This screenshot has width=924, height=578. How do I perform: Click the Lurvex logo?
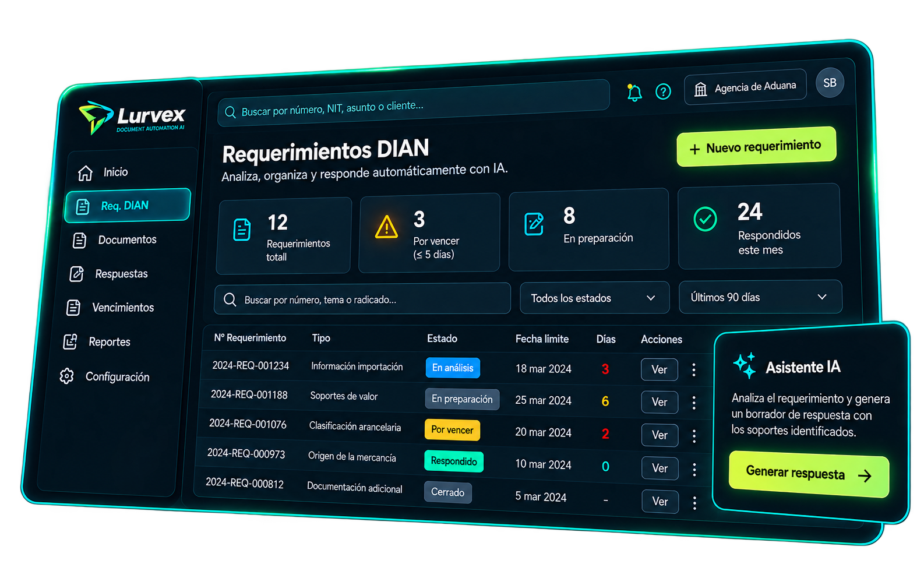tap(133, 118)
